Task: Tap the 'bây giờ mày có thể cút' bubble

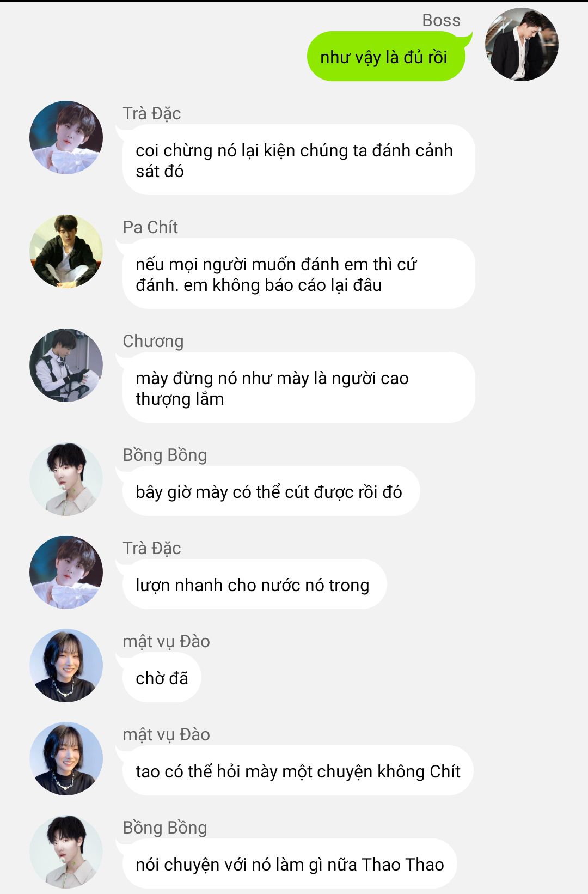Action: point(268,491)
